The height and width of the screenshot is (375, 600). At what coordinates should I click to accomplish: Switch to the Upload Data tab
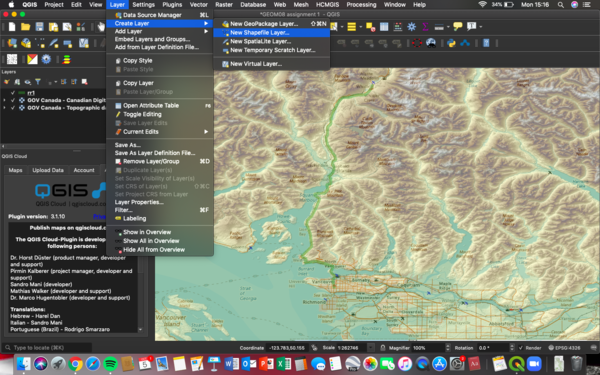click(48, 170)
